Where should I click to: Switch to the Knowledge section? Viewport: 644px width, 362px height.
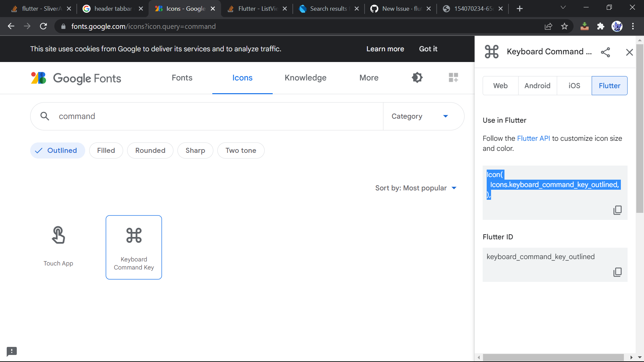coord(306,78)
